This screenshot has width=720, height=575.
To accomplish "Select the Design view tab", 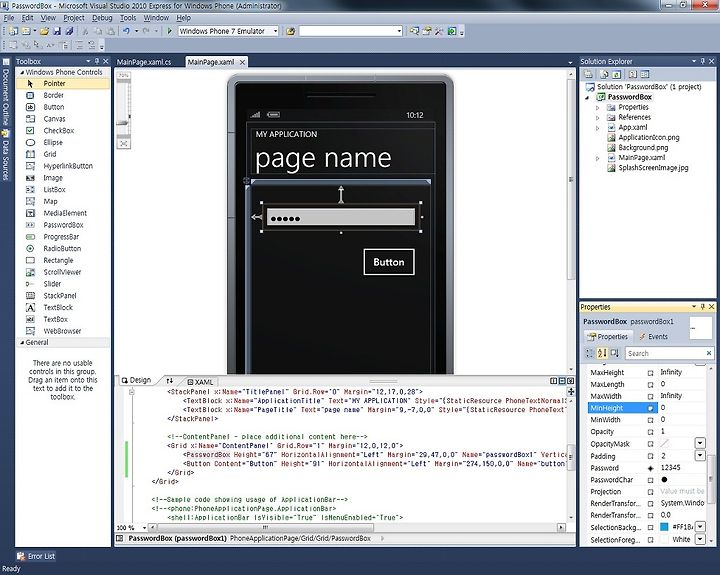I will [136, 380].
